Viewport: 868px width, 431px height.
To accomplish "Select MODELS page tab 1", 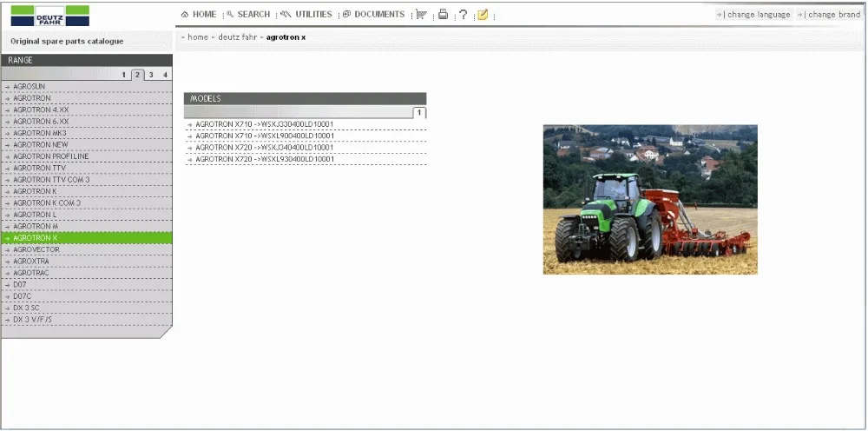I will pos(419,113).
